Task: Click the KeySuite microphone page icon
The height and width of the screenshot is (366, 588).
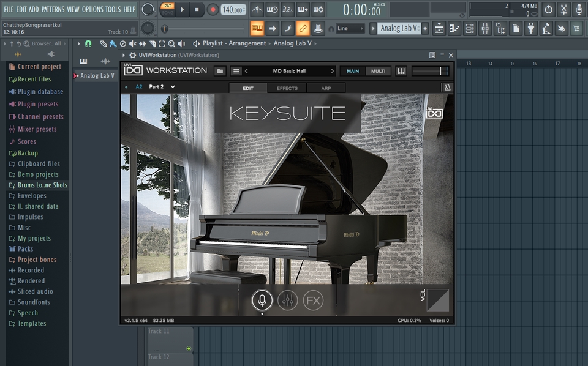Action: [x=262, y=300]
